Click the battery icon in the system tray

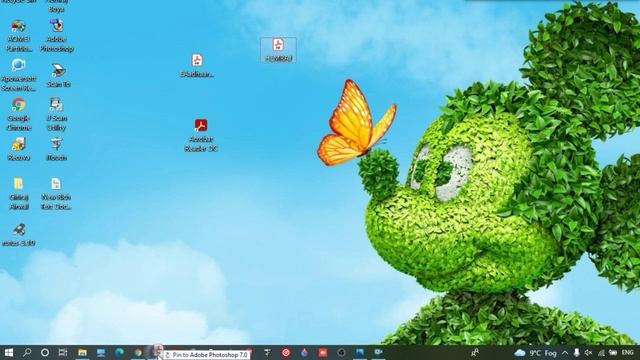tap(613, 353)
